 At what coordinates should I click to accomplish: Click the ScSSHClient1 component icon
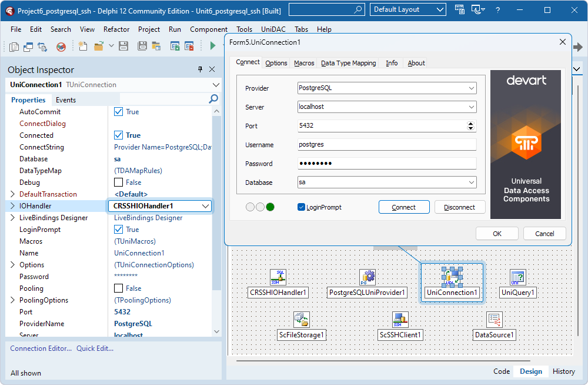[x=400, y=319]
